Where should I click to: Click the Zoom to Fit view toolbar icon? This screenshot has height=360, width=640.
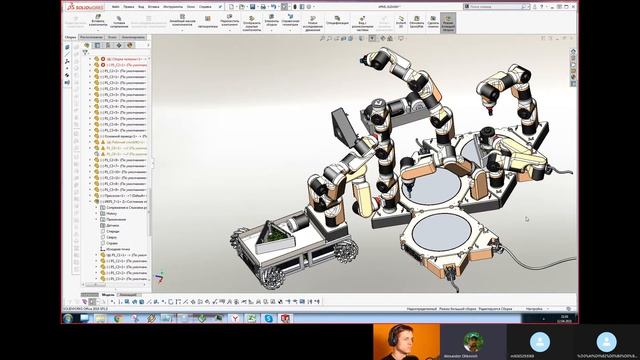pyautogui.click(x=322, y=38)
